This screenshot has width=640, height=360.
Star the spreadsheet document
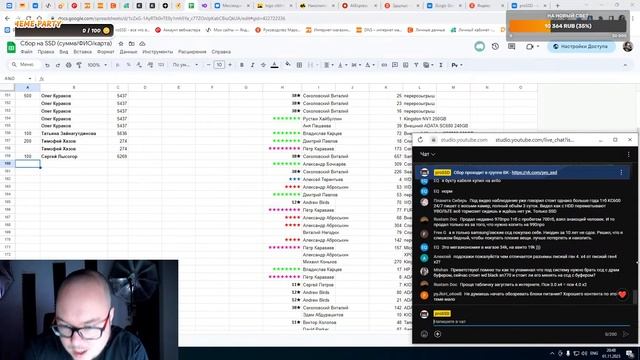pyautogui.click(x=121, y=44)
